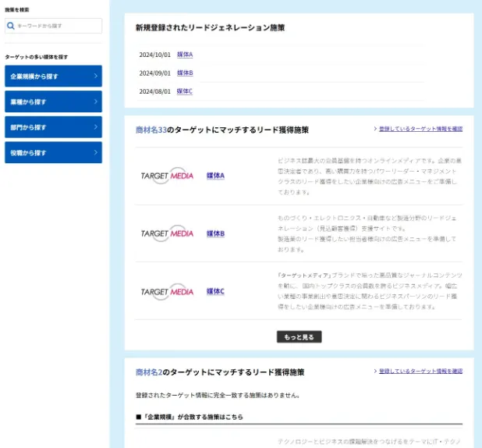
Task: Click 登録されたターゲット情報に完全一致する施策はありません text
Action: [218, 395]
